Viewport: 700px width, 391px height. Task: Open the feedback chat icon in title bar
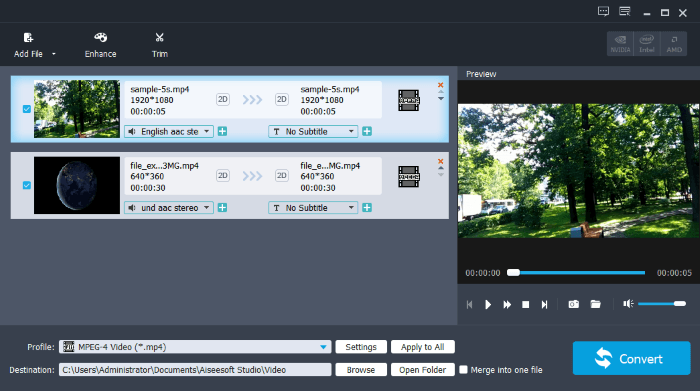pos(603,12)
